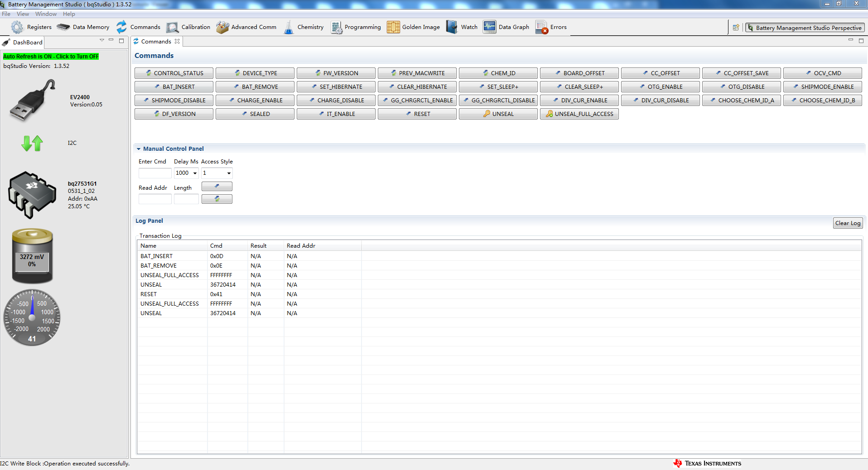Screen dimensions: 868x470
Task: Click the IT_ENABLE command button
Action: [x=336, y=114]
